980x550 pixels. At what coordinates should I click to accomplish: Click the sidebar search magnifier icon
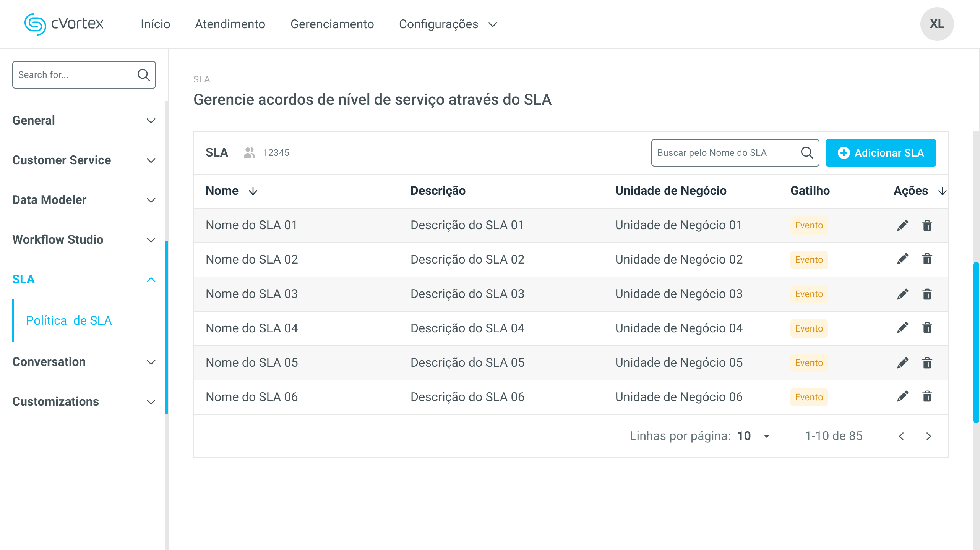click(143, 75)
